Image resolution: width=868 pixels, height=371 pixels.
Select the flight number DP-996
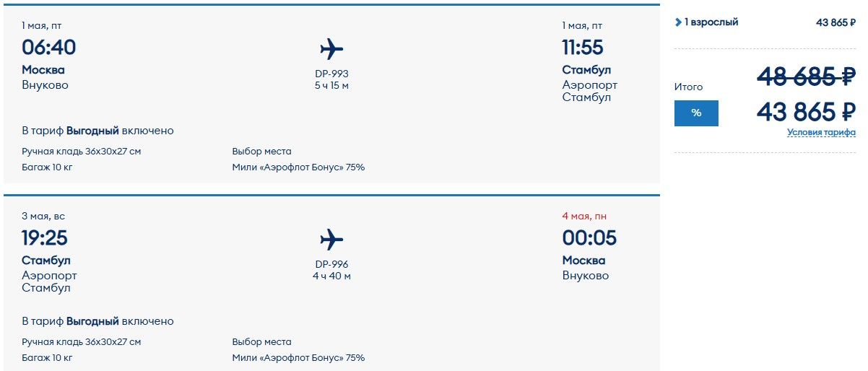[x=332, y=264]
